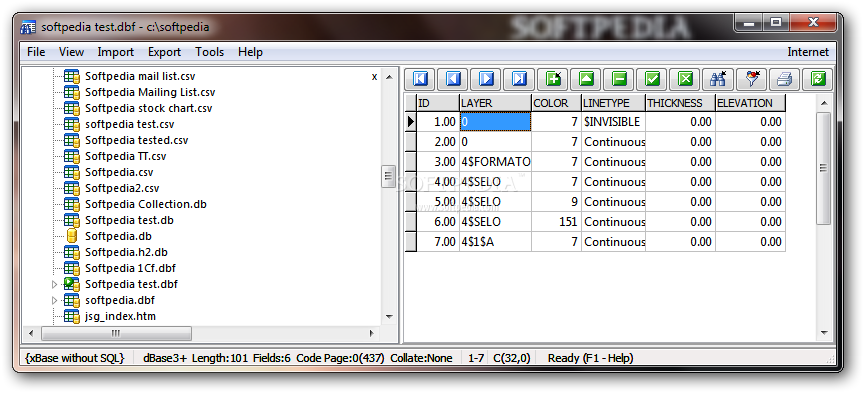
Task: Select Softpedia Mailing List.csv in tree
Action: coord(150,92)
